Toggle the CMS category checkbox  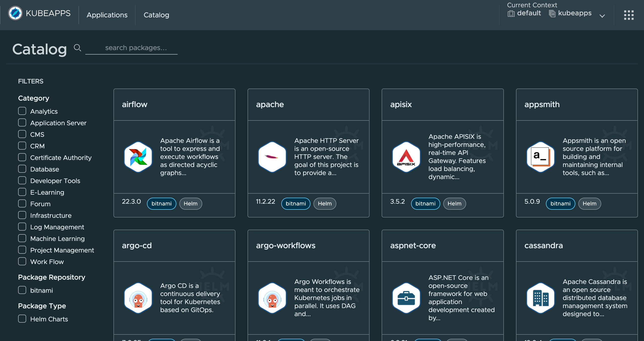22,134
